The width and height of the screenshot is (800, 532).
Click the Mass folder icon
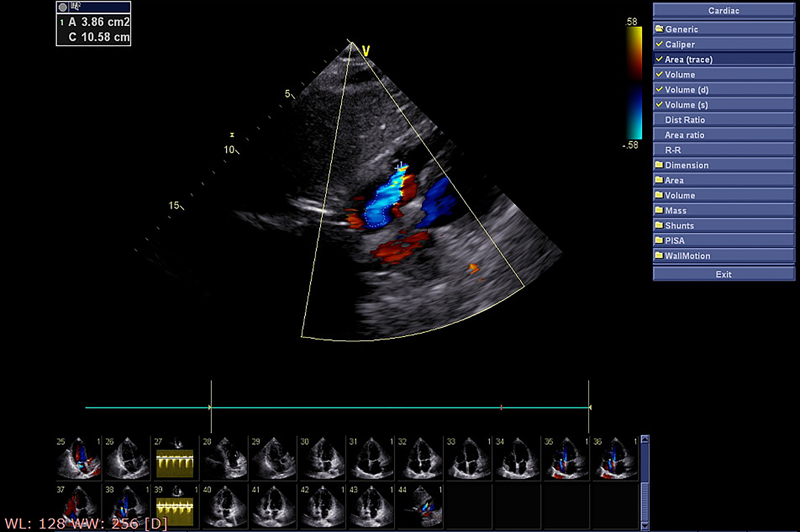pos(659,210)
